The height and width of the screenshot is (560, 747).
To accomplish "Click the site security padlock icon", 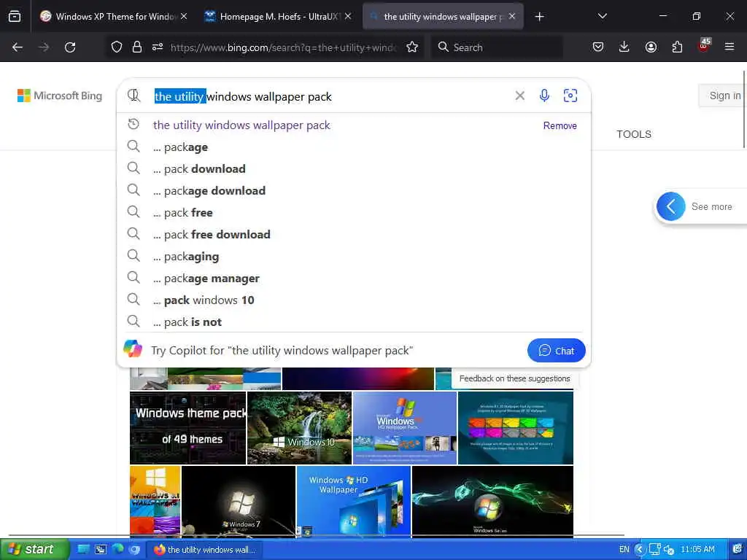I will [x=137, y=47].
